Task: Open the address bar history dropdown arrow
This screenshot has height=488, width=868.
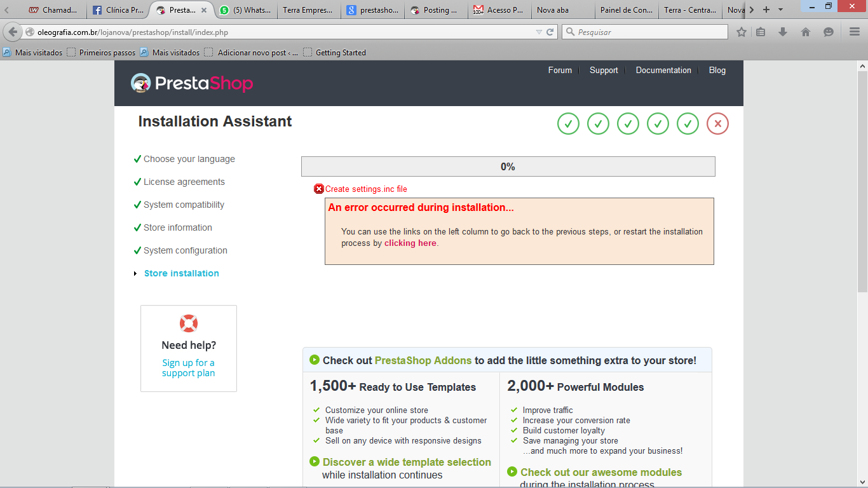Action: pyautogui.click(x=539, y=32)
